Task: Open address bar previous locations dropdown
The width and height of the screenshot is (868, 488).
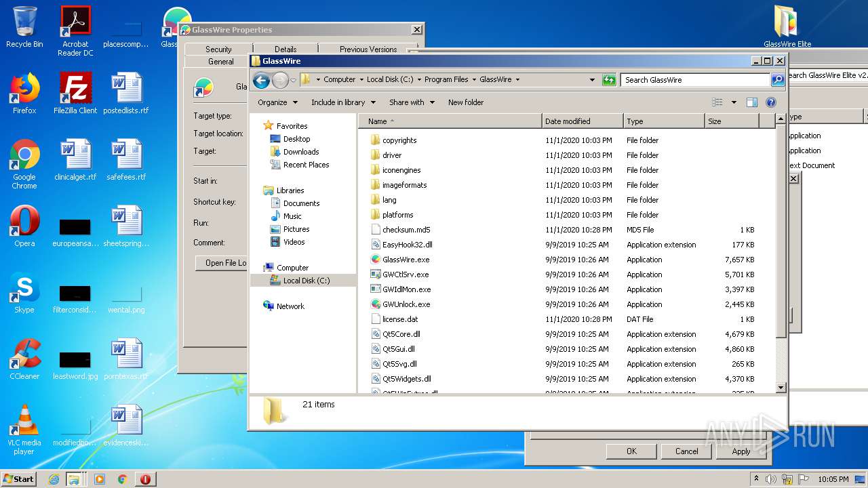Action: [x=593, y=80]
